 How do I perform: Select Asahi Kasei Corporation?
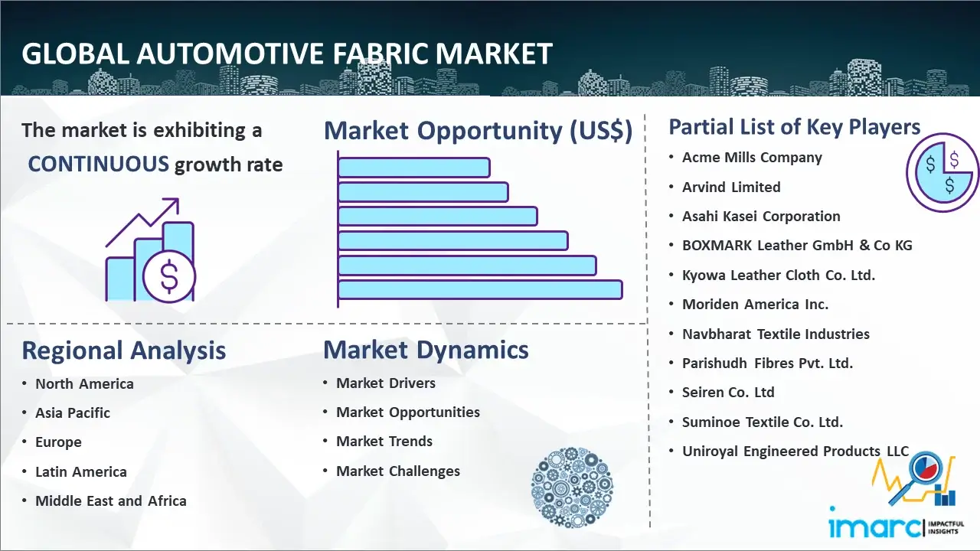tap(761, 217)
